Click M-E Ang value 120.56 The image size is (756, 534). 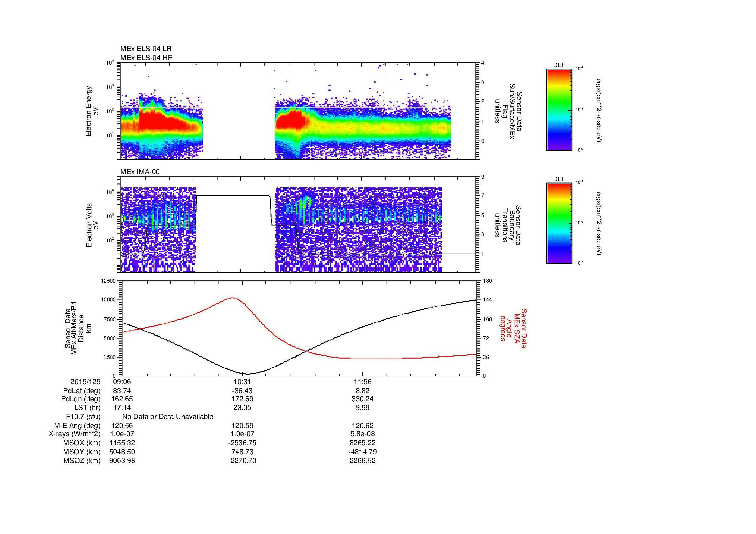(122, 425)
